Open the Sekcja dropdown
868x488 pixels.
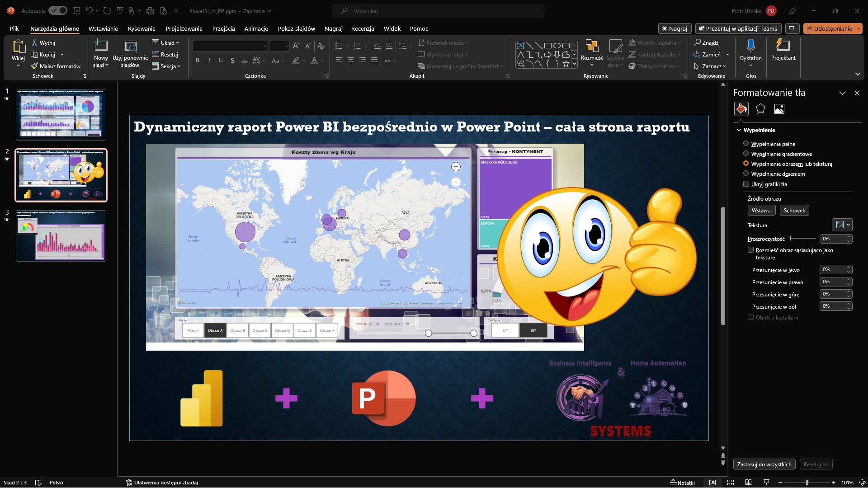pyautogui.click(x=166, y=66)
